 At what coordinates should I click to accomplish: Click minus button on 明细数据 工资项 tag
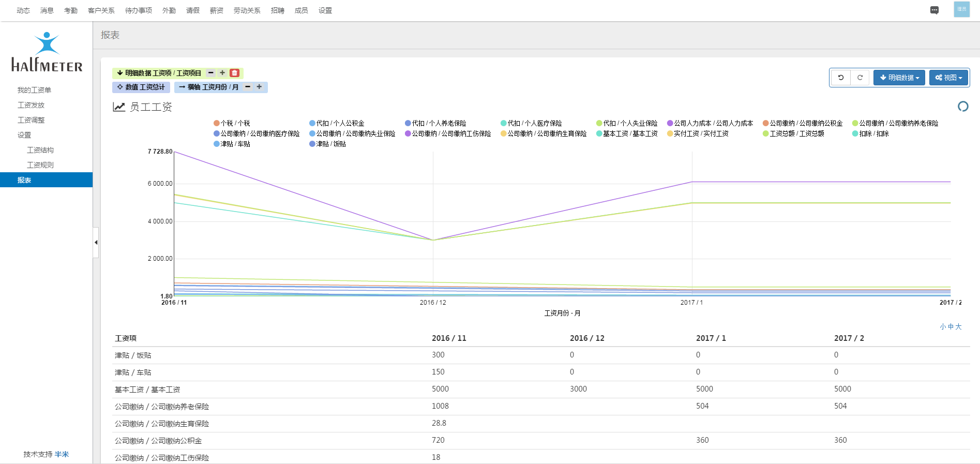211,73
